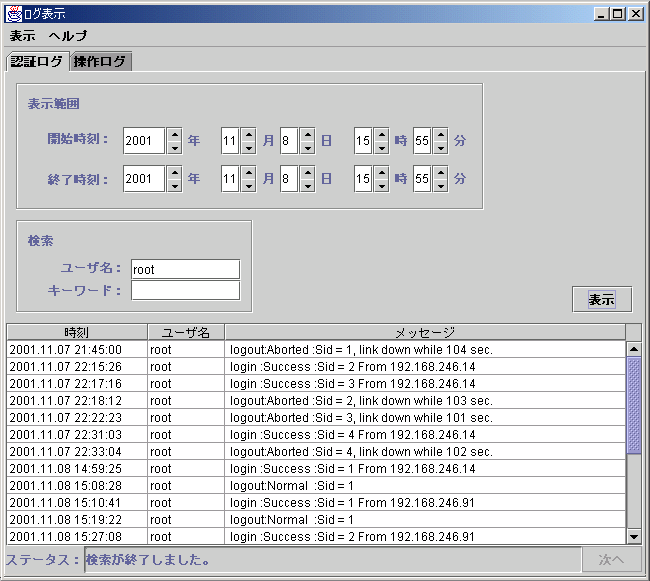The image size is (650, 581).
Task: Click the メッセージ column header
Action: [425, 332]
